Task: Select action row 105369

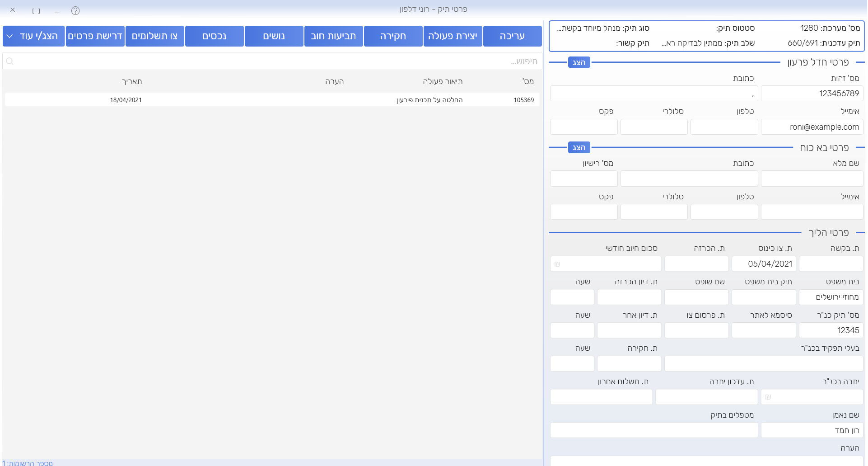Action: [x=272, y=100]
